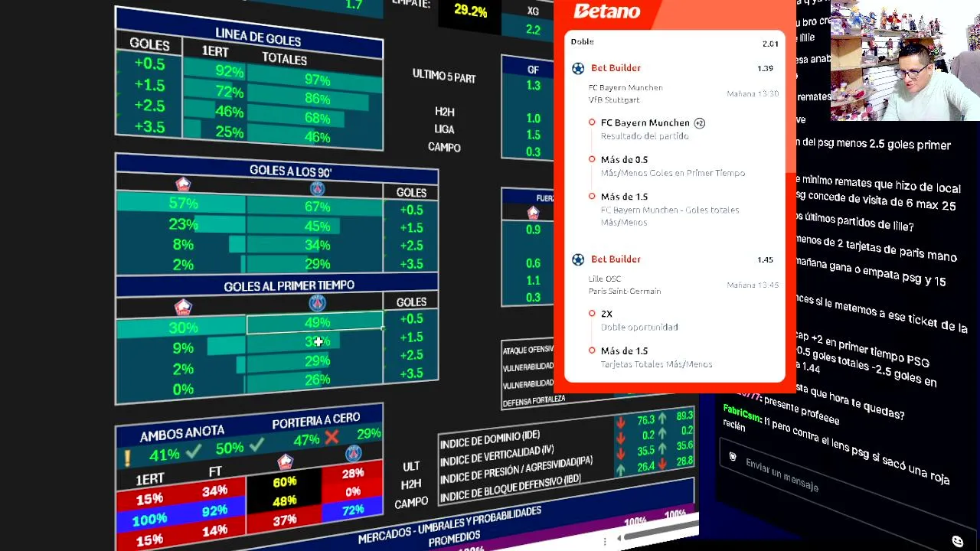
Task: Click the Doble label on the bet slip
Action: pyautogui.click(x=582, y=41)
